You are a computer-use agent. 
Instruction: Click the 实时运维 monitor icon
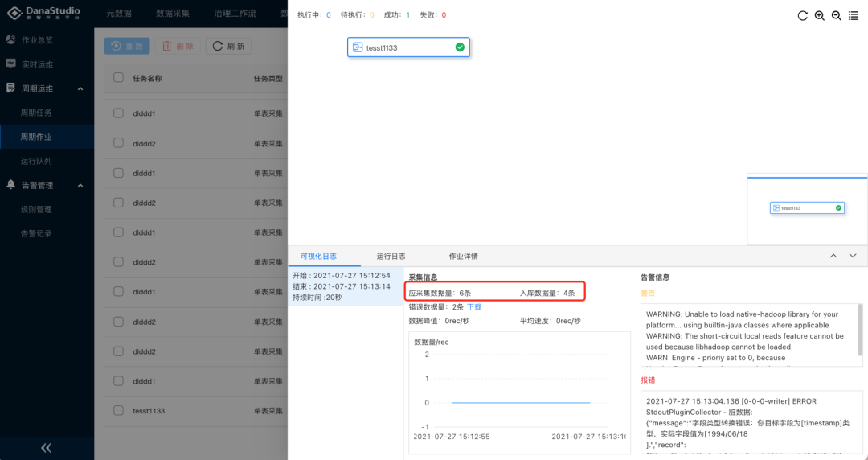pos(10,64)
